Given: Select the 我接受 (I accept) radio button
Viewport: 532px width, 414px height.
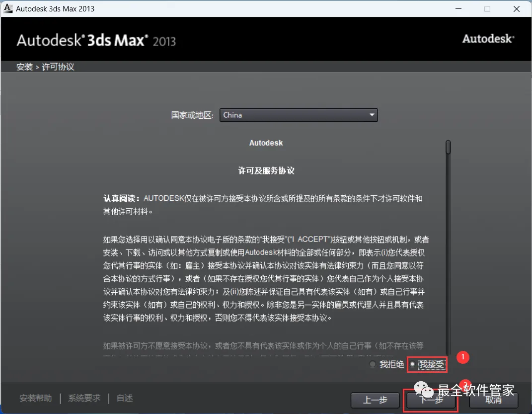Looking at the screenshot, I should 413,364.
